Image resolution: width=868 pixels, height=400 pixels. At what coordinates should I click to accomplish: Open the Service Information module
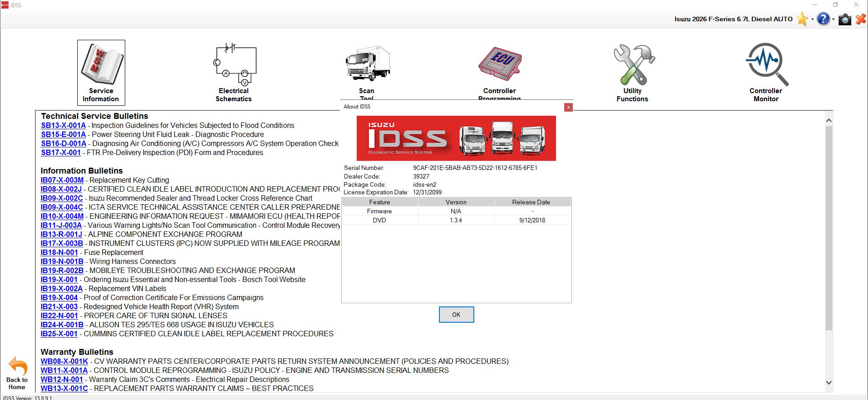pos(101,72)
